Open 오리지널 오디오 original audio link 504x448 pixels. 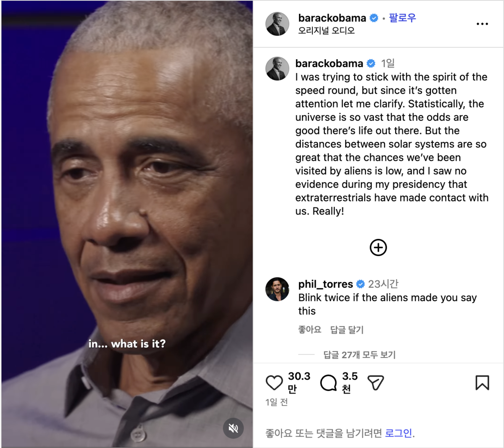(326, 31)
